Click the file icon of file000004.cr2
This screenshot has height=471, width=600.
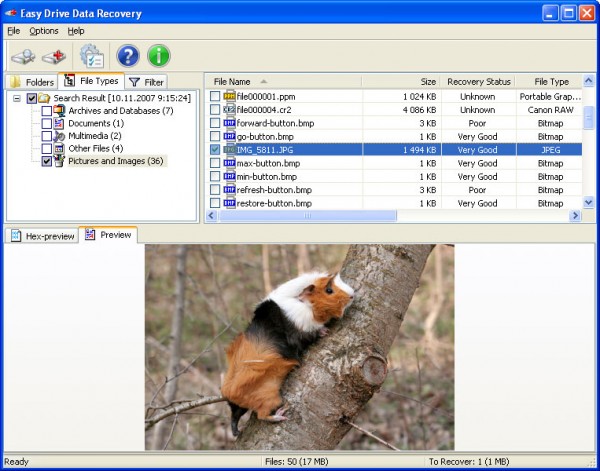229,109
